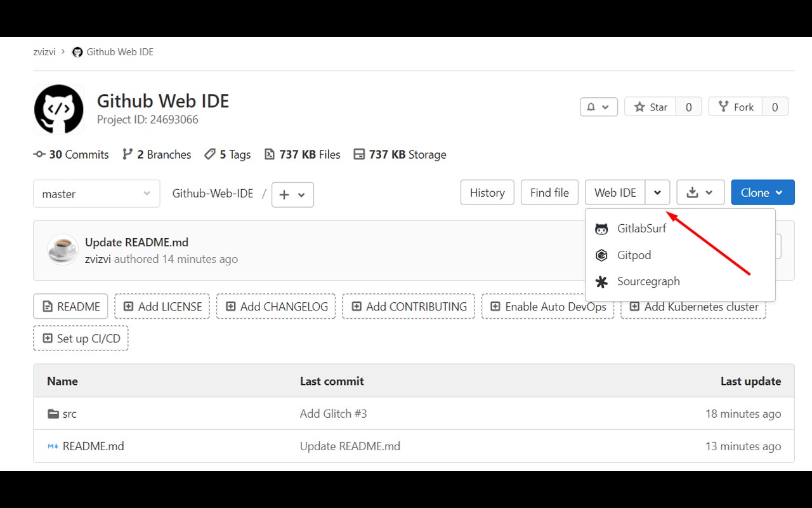Click the coffee cup author avatar
The width and height of the screenshot is (812, 508).
coord(63,250)
